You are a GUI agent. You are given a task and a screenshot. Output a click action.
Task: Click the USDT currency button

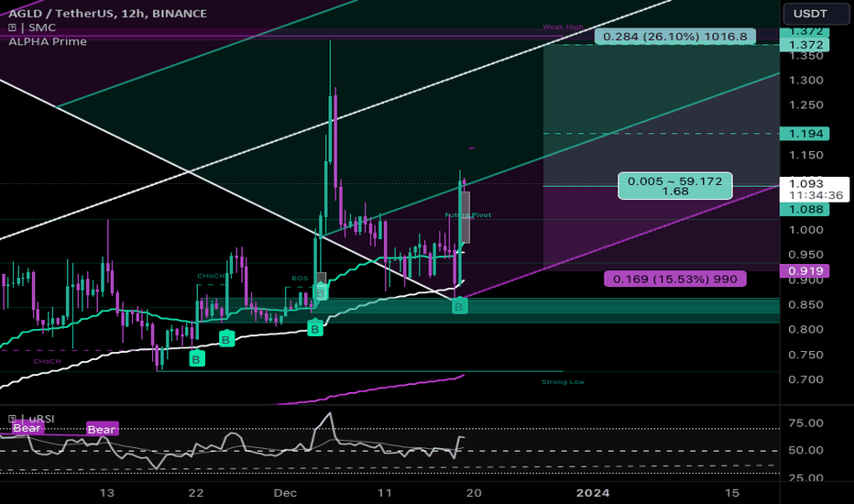[x=816, y=14]
